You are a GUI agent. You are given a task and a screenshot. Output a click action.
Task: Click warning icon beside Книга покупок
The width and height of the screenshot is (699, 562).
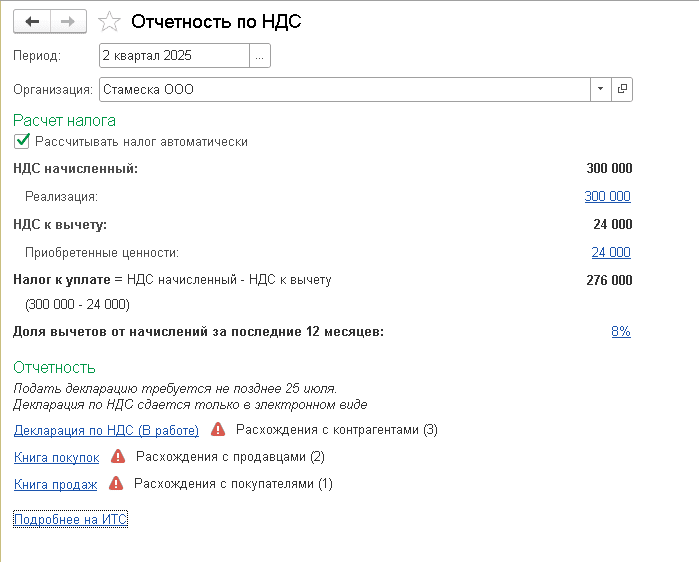coord(118,457)
